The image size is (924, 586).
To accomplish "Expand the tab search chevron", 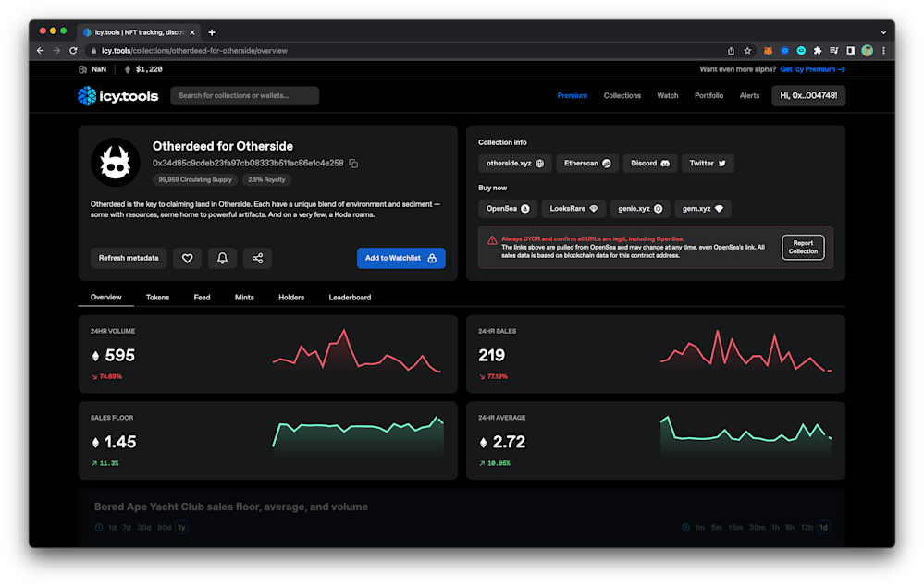I will click(883, 32).
